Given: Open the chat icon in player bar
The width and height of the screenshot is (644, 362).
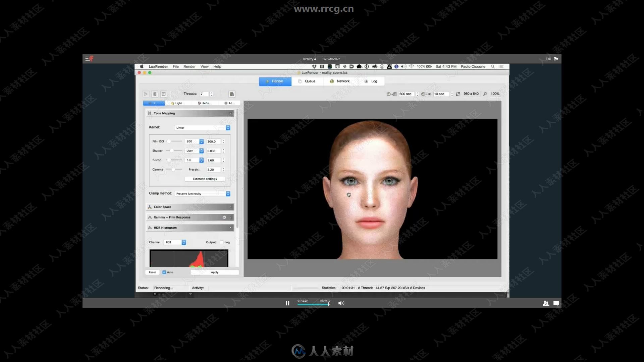Looking at the screenshot, I should 556,303.
